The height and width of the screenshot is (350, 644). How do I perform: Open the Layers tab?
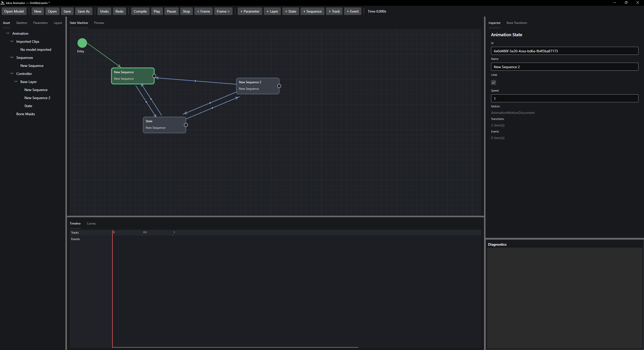tap(58, 23)
